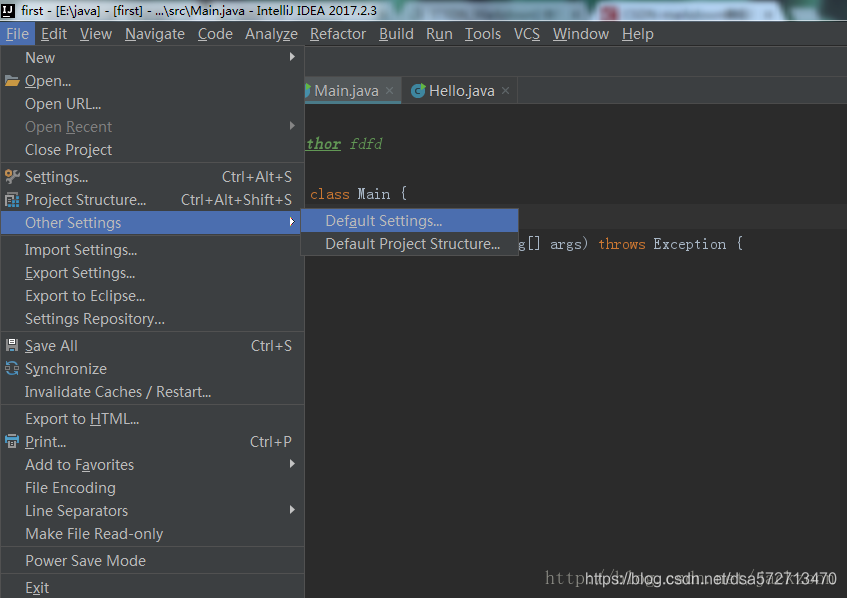Open the Navigate menu
The height and width of the screenshot is (598, 847).
pyautogui.click(x=155, y=34)
